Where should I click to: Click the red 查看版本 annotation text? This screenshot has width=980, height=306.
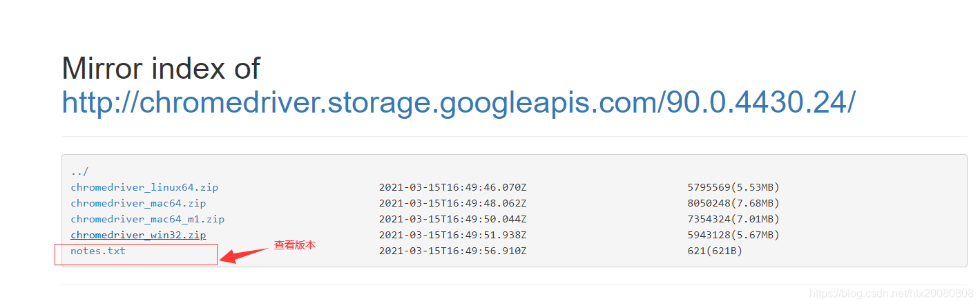pos(295,245)
